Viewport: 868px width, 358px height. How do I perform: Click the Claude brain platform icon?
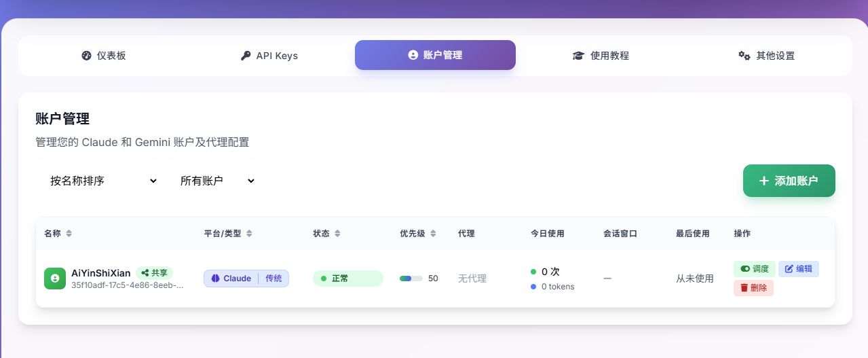(x=215, y=279)
